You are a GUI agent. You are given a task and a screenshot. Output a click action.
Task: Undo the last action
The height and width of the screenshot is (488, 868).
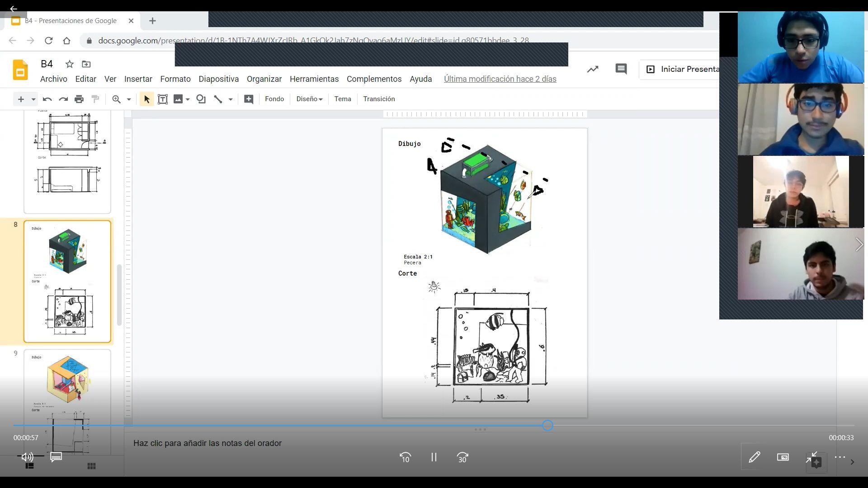(x=47, y=99)
